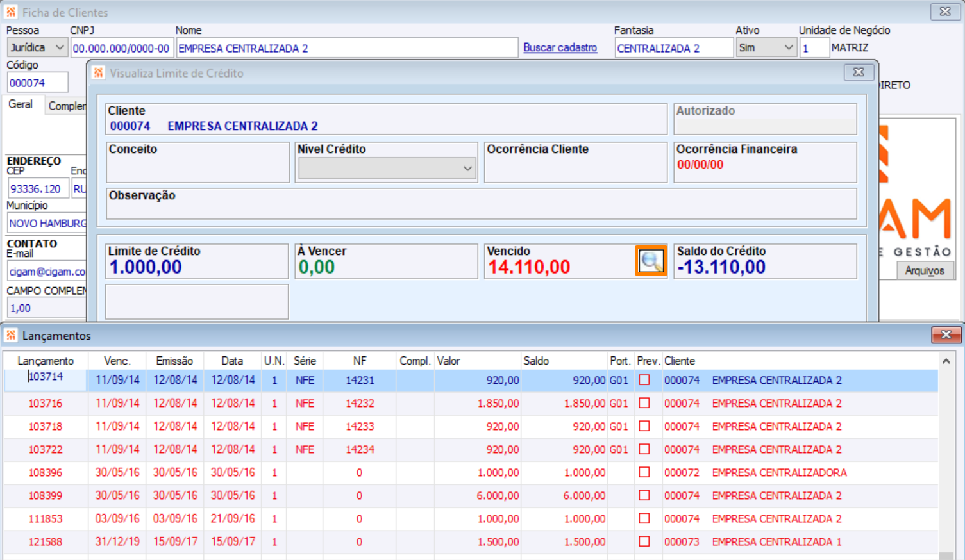Click the Buscar cadastro link
Screen dimensions: 965x560
pos(560,47)
